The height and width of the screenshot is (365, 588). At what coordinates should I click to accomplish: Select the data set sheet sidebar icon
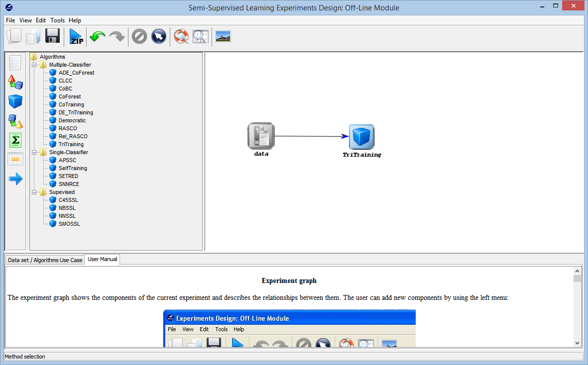click(x=15, y=63)
